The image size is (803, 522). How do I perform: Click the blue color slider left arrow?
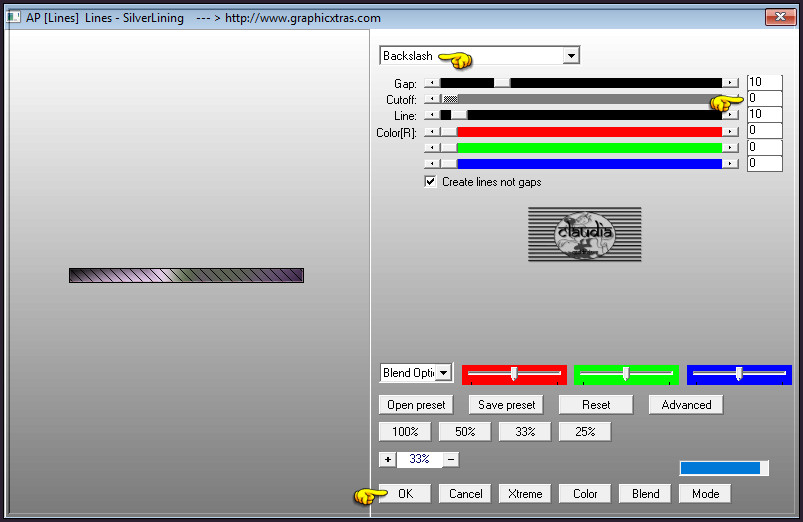pos(432,163)
